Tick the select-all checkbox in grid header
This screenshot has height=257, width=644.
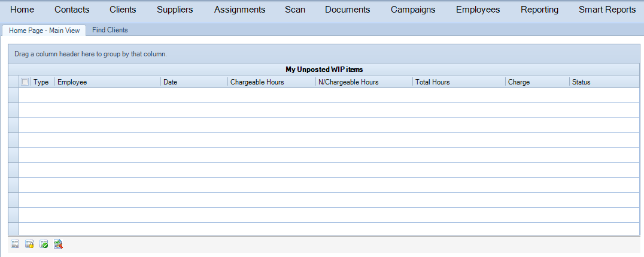tap(25, 82)
